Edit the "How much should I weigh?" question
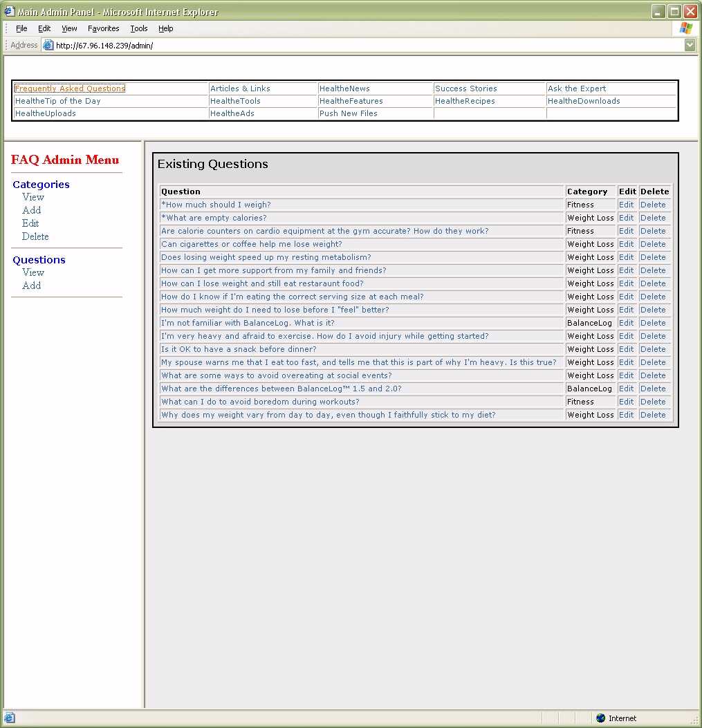The width and height of the screenshot is (702, 728). coord(626,205)
